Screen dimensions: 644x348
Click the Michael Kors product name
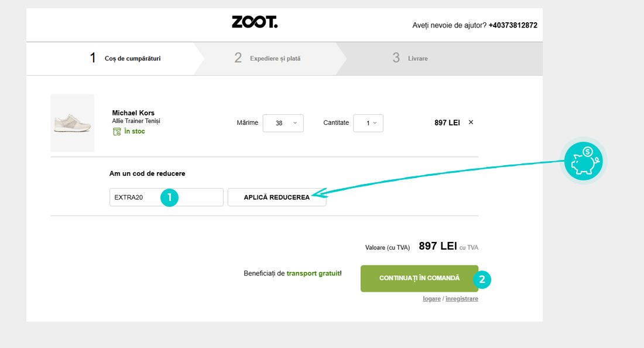[133, 113]
